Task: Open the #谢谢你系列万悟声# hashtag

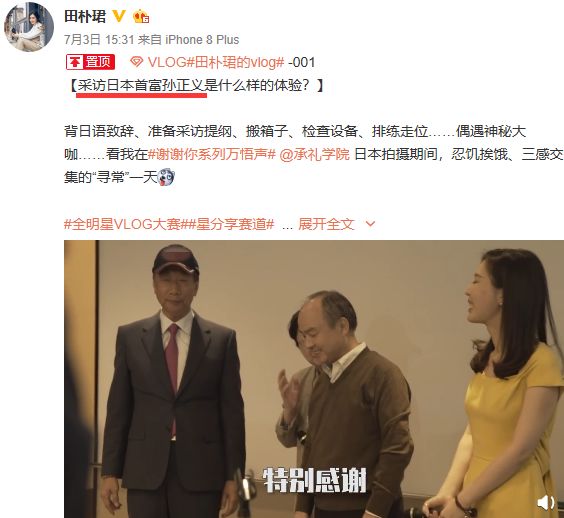Action: pyautogui.click(x=212, y=154)
